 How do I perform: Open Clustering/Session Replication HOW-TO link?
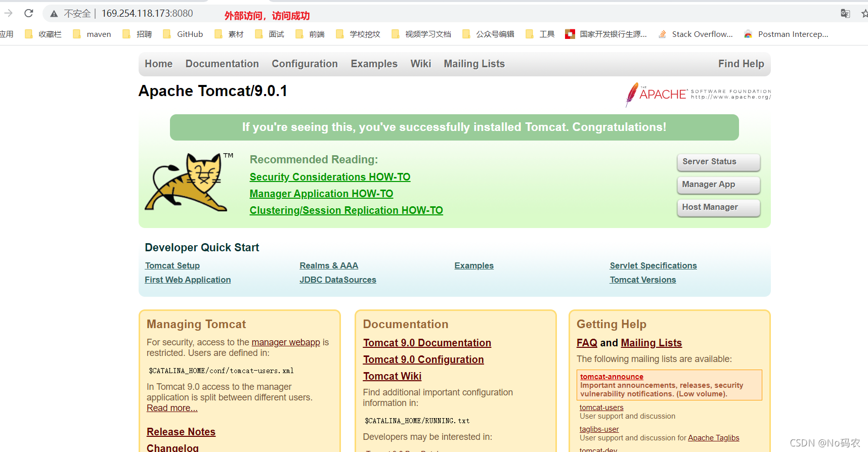coord(346,210)
